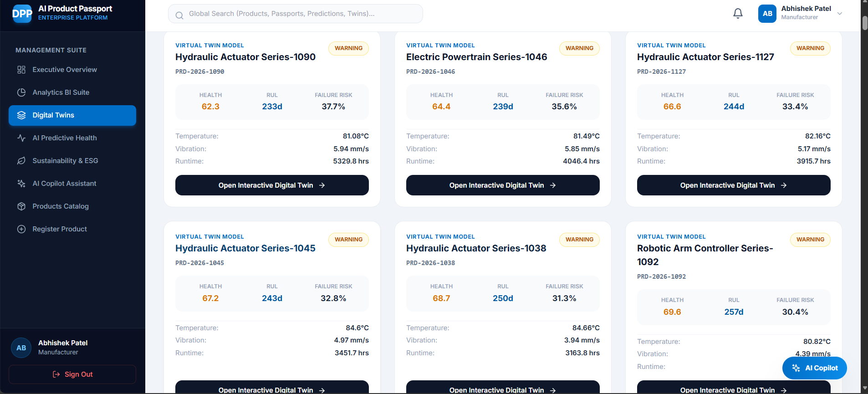The width and height of the screenshot is (868, 394).
Task: Click the AI Copilot Assistant sparkle icon
Action: tap(21, 184)
